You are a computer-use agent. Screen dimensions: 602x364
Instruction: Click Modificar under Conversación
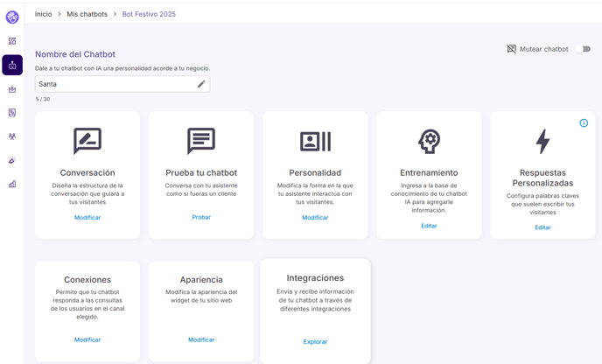pos(87,218)
